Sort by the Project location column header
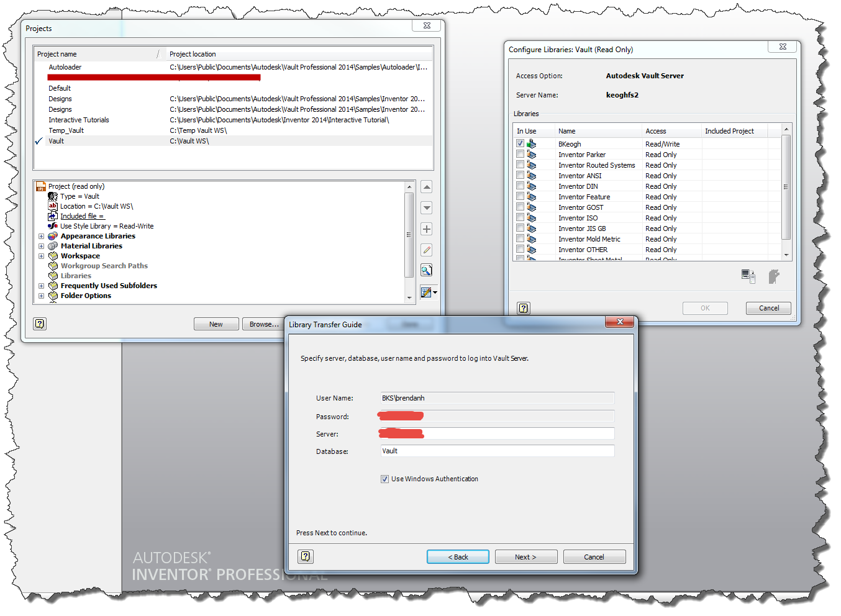Screen dimensions: 841x616 pos(299,54)
